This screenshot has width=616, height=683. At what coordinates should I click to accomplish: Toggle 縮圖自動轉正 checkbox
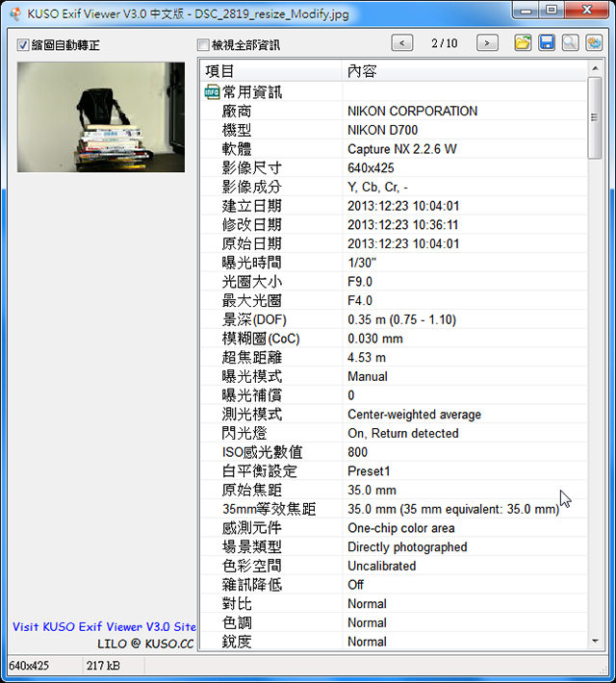pyautogui.click(x=23, y=45)
